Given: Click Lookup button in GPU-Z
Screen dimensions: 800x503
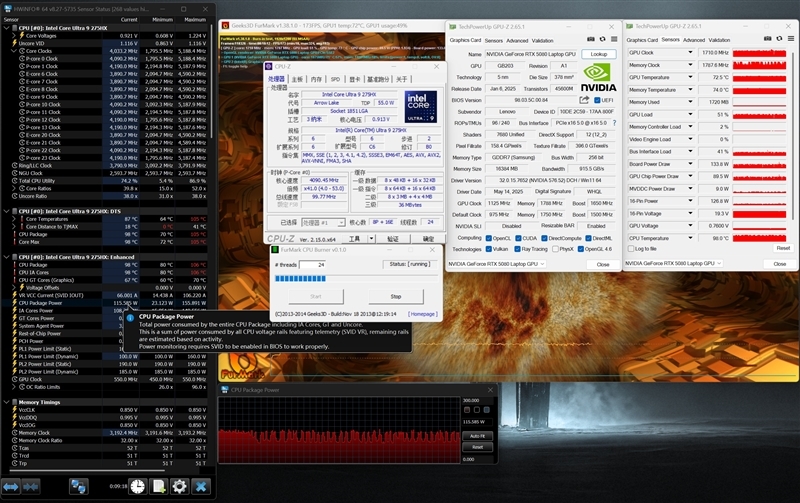Looking at the screenshot, I should [x=598, y=54].
